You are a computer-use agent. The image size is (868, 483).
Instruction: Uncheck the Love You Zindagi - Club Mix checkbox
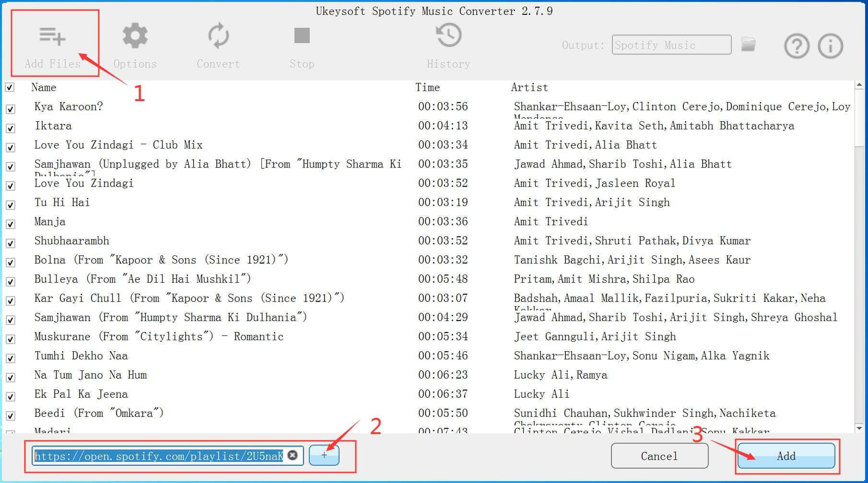(10, 148)
